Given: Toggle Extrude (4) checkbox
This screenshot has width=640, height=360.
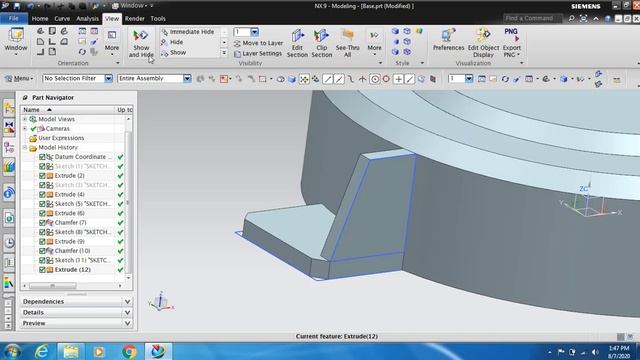Looking at the screenshot, I should [42, 194].
